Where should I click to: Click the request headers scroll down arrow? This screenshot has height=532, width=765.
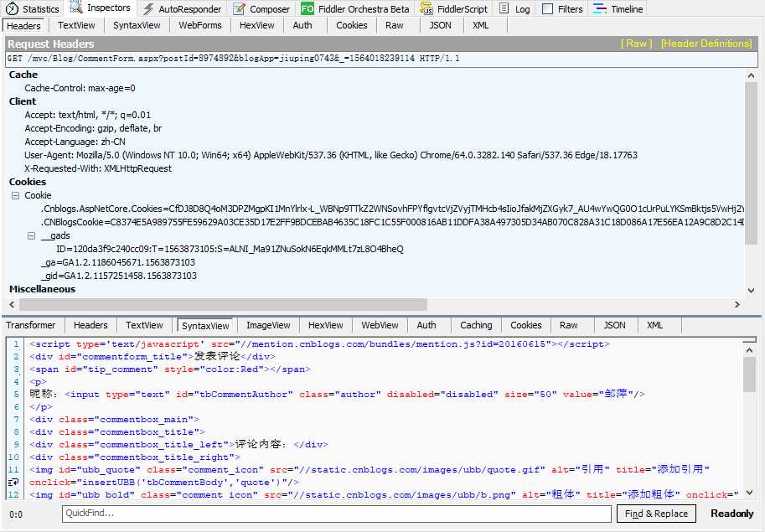(x=751, y=290)
